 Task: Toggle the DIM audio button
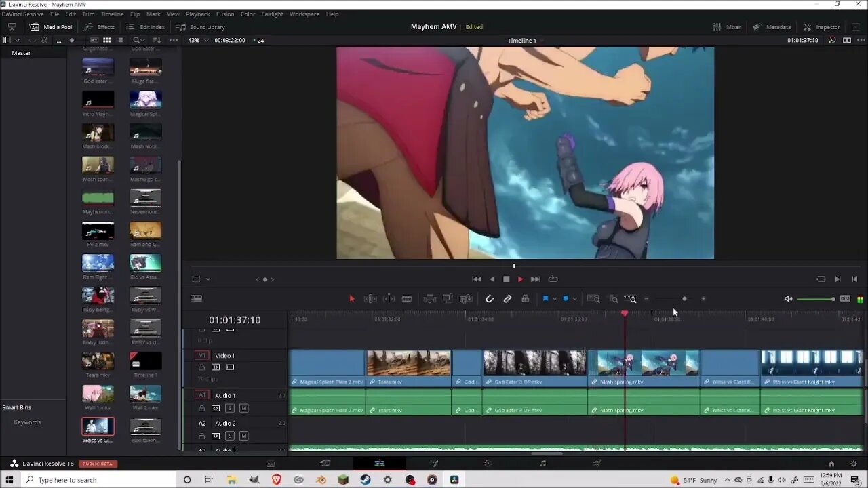[845, 299]
